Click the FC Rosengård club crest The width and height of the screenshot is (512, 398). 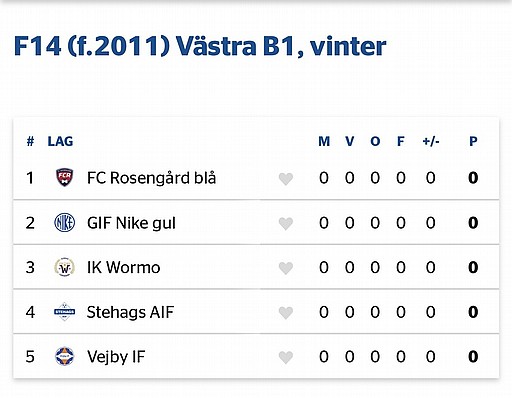(x=65, y=177)
